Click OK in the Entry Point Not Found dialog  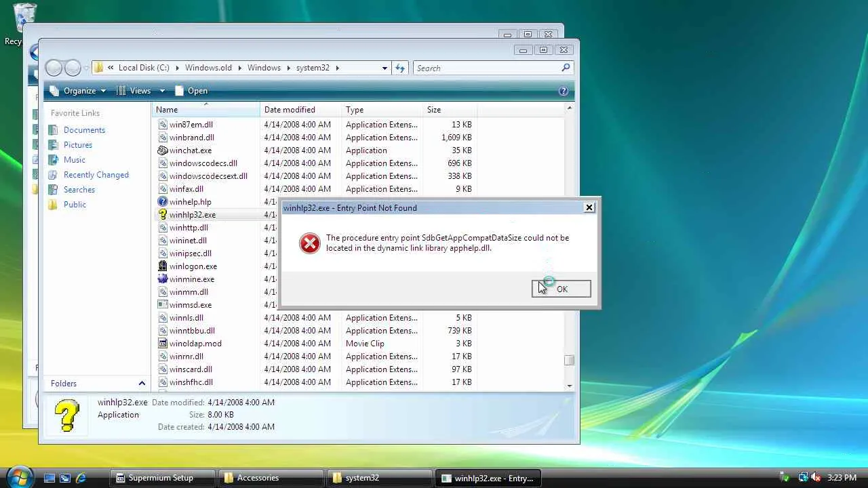click(561, 289)
